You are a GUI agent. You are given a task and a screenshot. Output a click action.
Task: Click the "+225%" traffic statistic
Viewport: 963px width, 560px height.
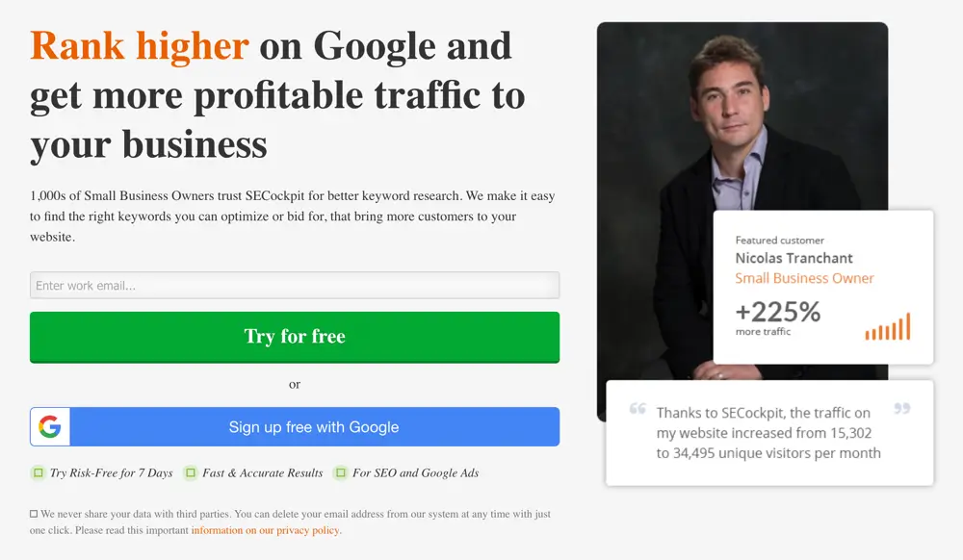[777, 312]
